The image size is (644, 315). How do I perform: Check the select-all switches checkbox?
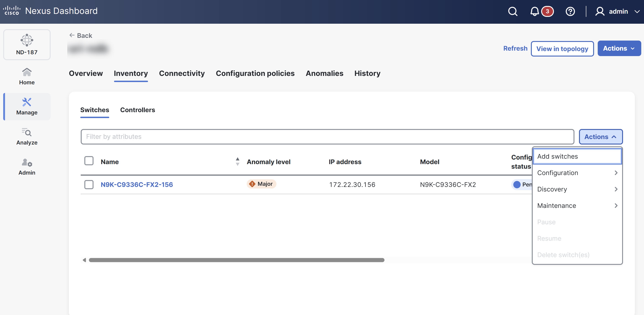click(x=89, y=161)
